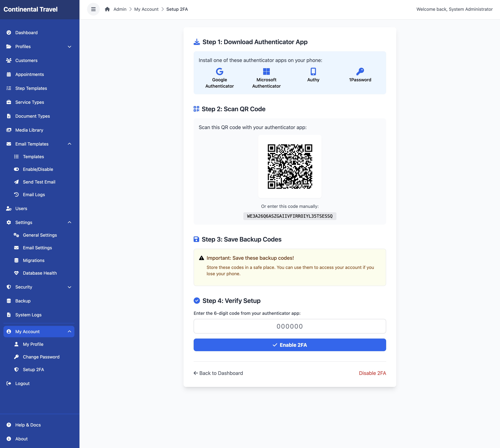Click the home icon in breadcrumb
500x448 pixels.
[107, 9]
